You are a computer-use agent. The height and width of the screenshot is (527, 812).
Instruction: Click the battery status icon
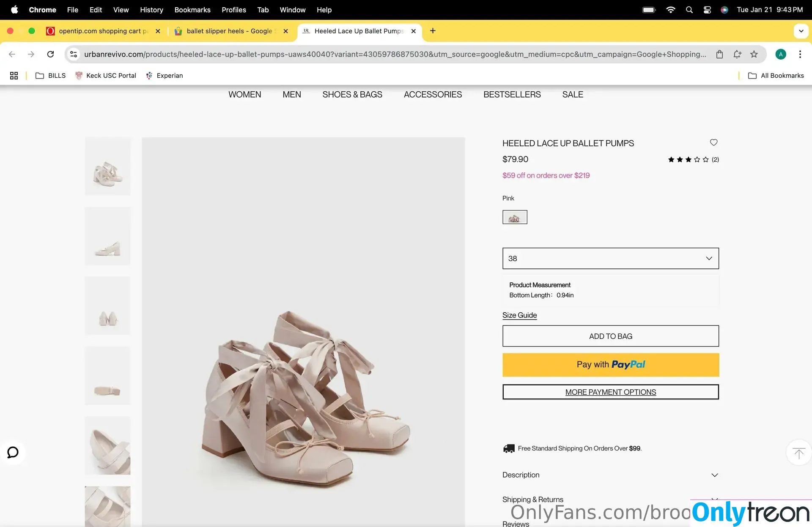click(649, 10)
